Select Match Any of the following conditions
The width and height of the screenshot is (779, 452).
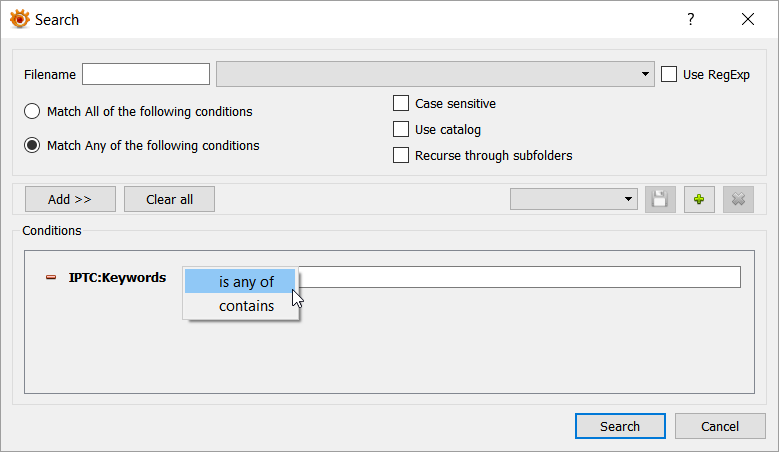tap(32, 146)
